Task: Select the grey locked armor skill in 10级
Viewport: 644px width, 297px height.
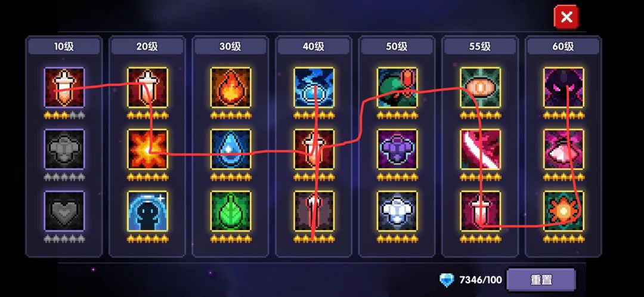Action: 64,149
